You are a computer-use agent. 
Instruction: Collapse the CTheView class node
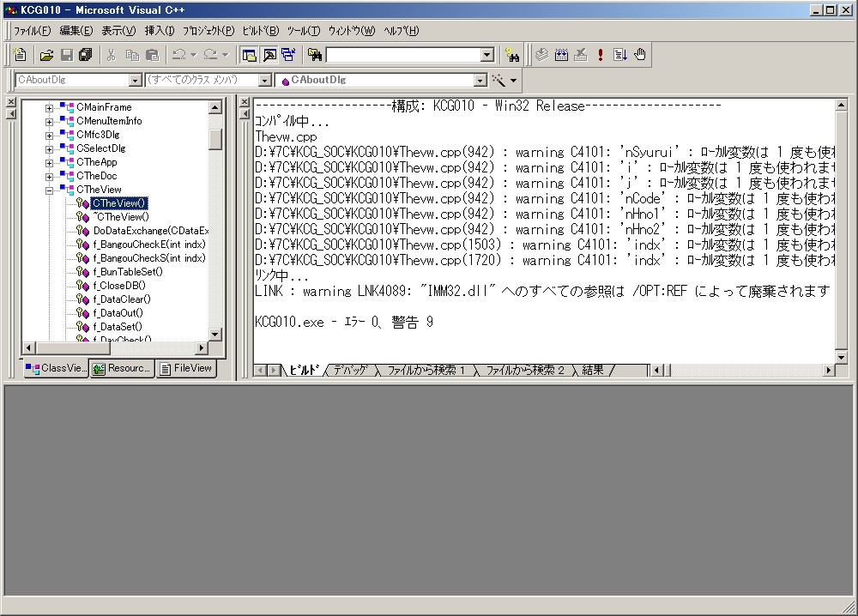pos(49,190)
